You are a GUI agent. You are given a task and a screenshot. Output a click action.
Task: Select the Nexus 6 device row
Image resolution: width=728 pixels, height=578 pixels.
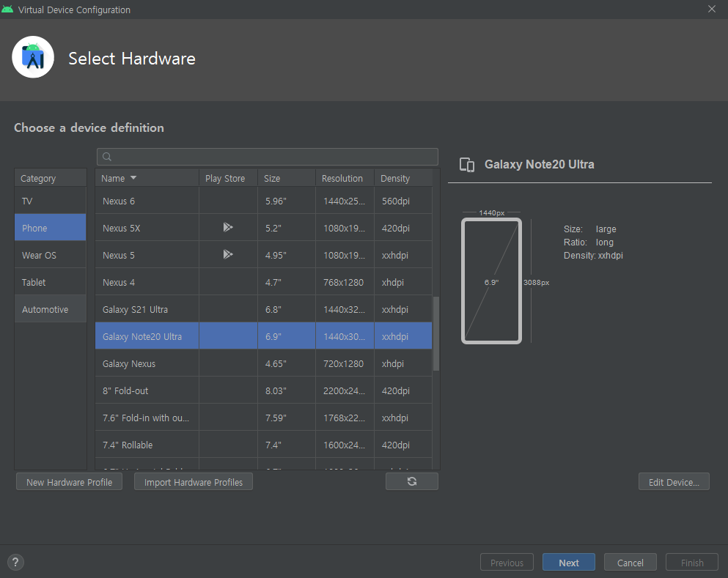pos(263,201)
